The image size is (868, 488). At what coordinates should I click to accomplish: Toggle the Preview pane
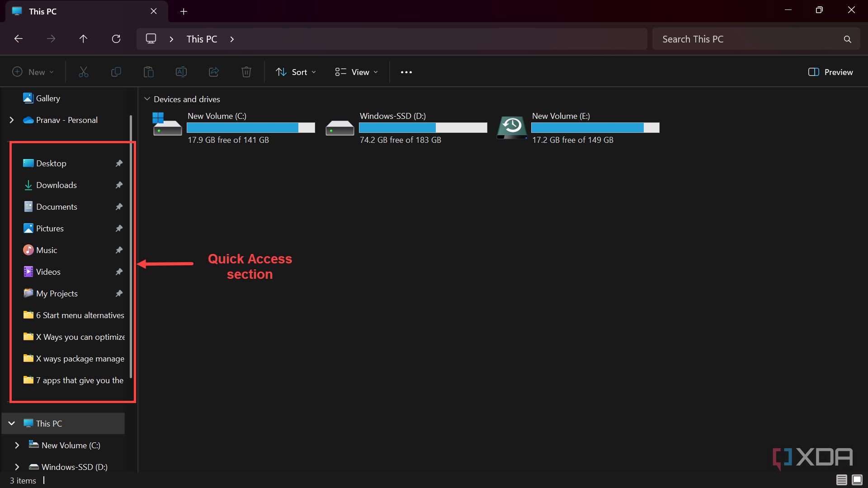tap(830, 72)
